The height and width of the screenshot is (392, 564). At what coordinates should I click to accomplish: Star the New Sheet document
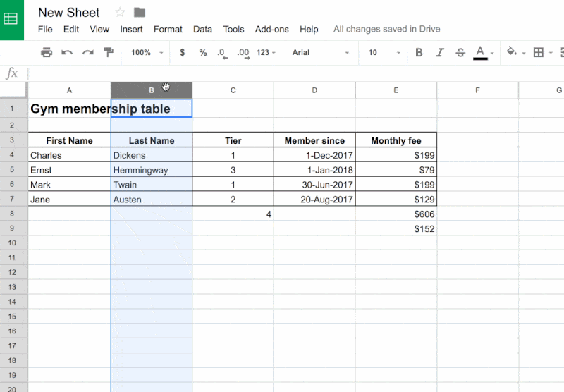[x=120, y=13]
